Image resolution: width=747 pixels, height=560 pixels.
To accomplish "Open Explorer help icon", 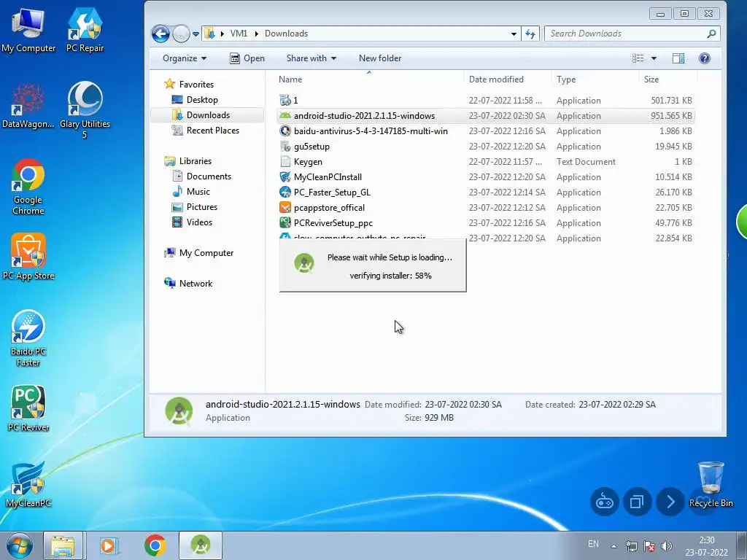I will pyautogui.click(x=705, y=58).
